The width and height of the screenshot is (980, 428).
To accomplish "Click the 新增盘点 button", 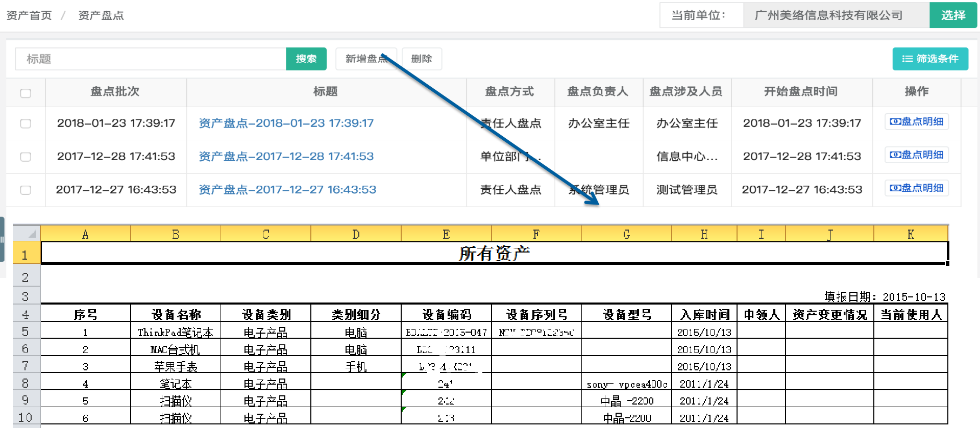I will coord(365,59).
